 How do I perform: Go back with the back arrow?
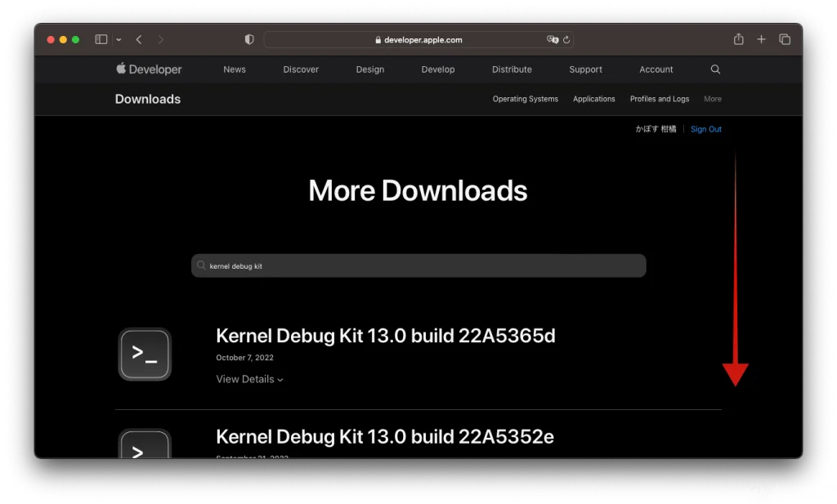139,39
